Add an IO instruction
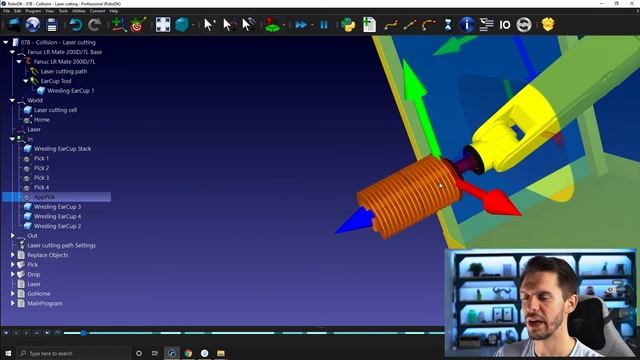The width and height of the screenshot is (640, 360). coord(505,25)
